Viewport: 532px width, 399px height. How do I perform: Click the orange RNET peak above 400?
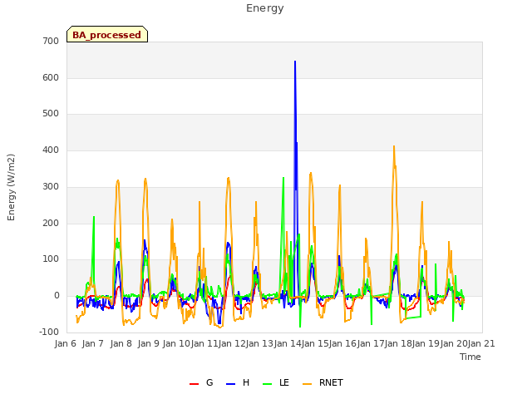pyautogui.click(x=394, y=146)
